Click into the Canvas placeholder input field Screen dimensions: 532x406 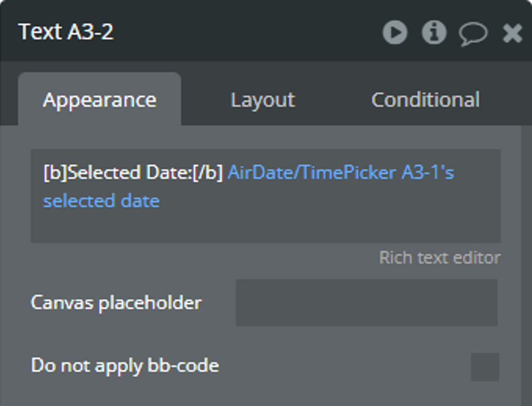coord(367,303)
